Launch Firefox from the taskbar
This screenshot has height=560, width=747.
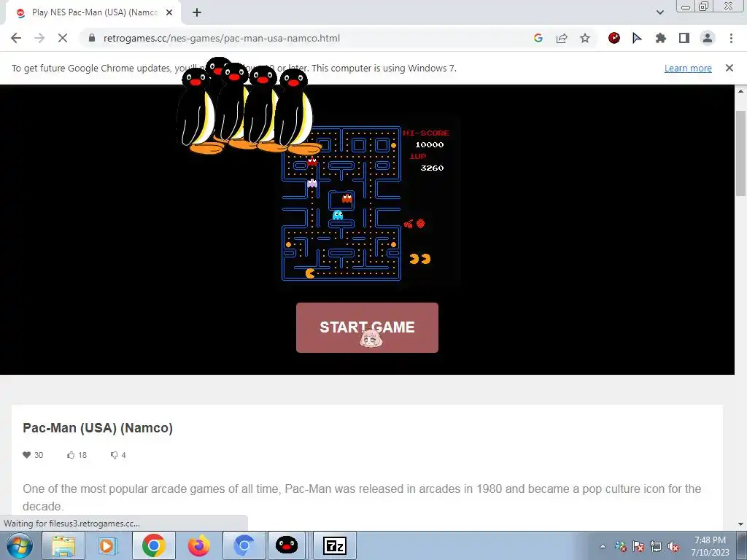click(x=198, y=545)
